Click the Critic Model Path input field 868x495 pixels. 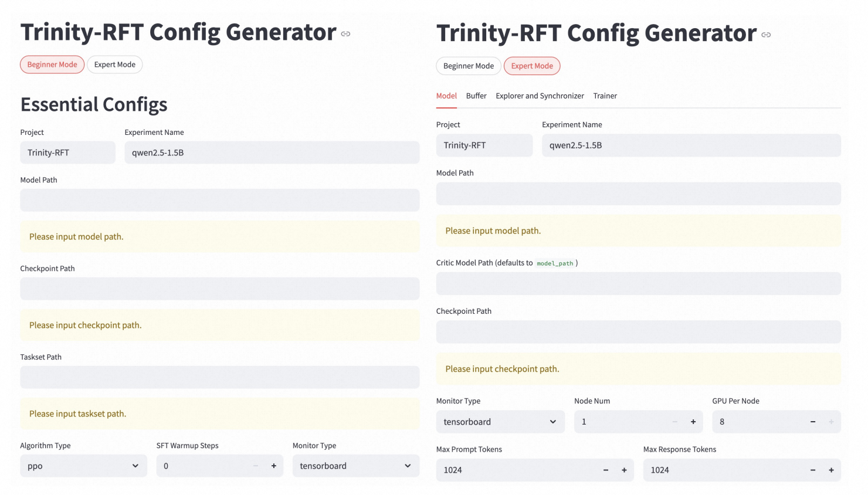tap(638, 284)
